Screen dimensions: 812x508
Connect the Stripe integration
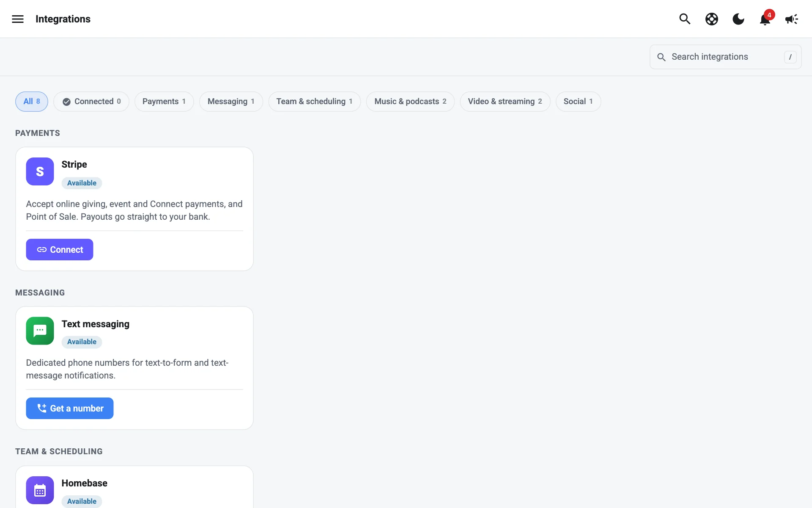click(x=60, y=249)
